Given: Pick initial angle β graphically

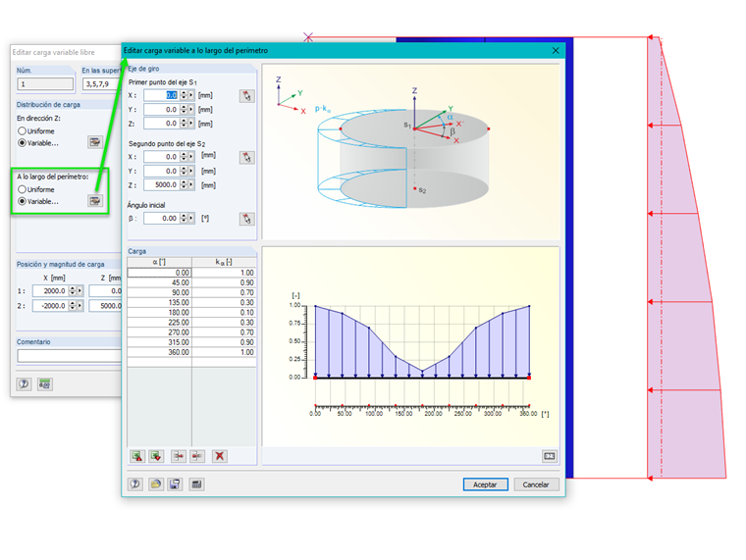Looking at the screenshot, I should click(246, 219).
